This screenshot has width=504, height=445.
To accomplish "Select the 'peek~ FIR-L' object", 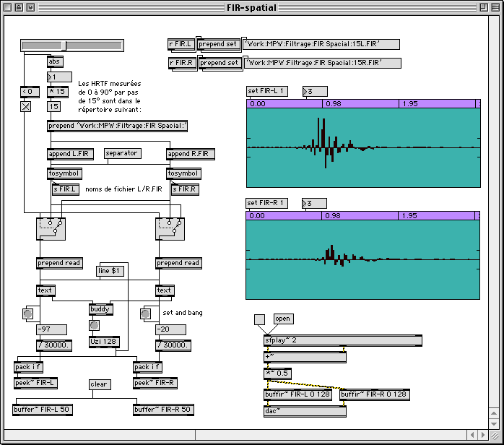I will [36, 384].
